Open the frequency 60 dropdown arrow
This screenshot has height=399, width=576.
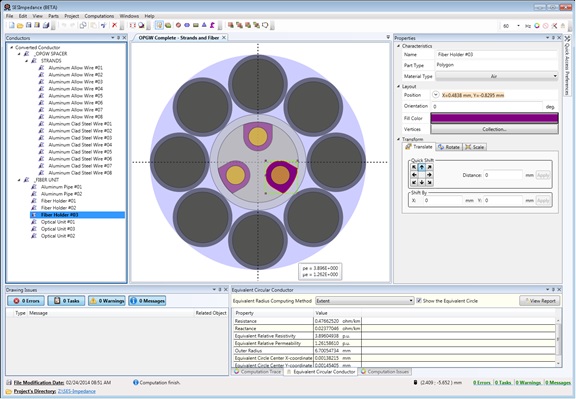(518, 26)
